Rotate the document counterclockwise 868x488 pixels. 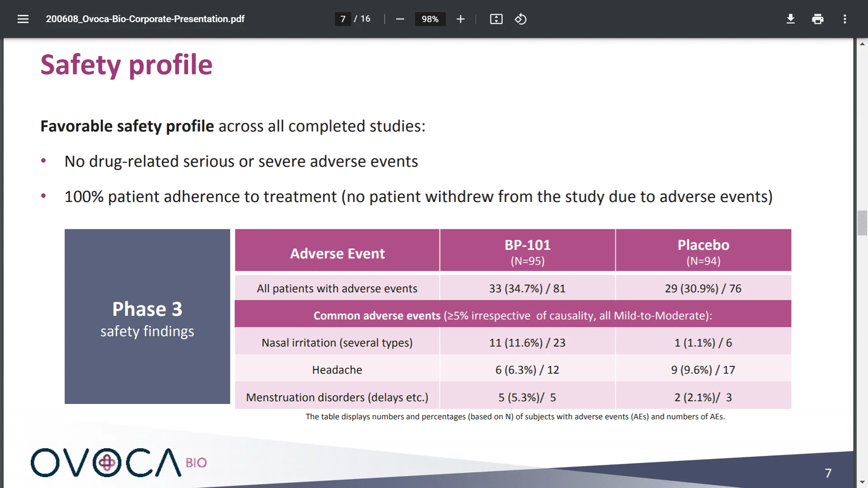tap(520, 19)
